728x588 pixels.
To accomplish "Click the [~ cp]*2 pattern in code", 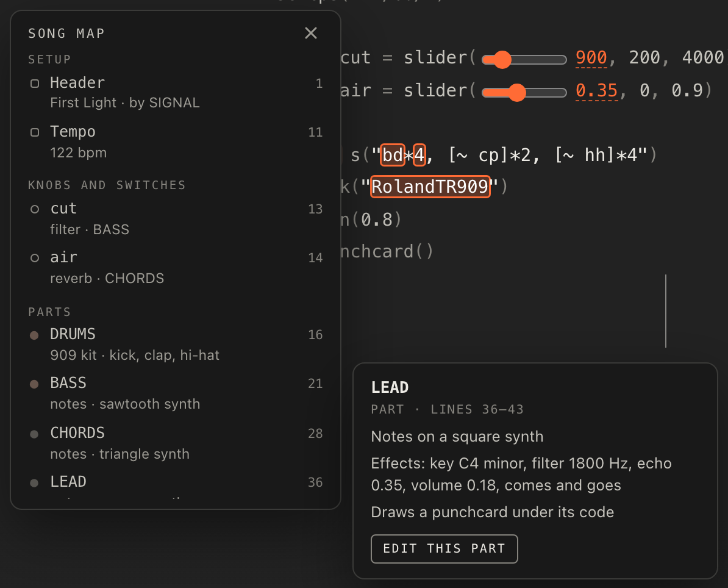I will 488,155.
